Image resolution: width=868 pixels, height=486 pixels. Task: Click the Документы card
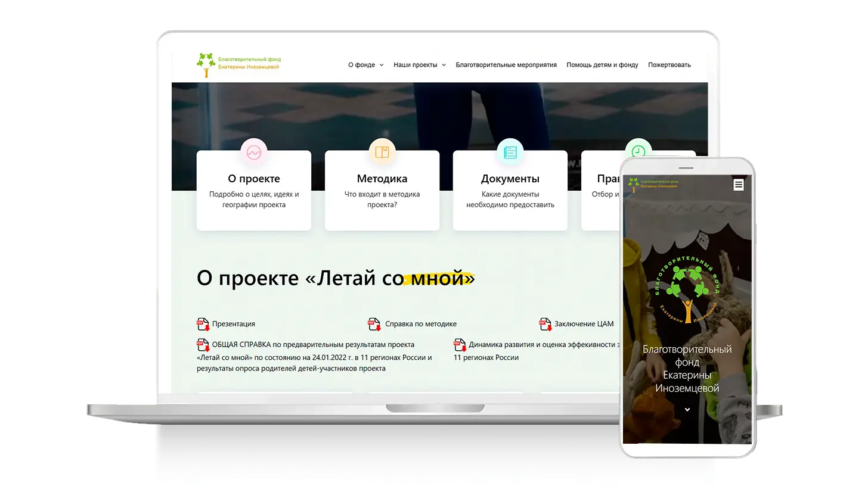(510, 191)
